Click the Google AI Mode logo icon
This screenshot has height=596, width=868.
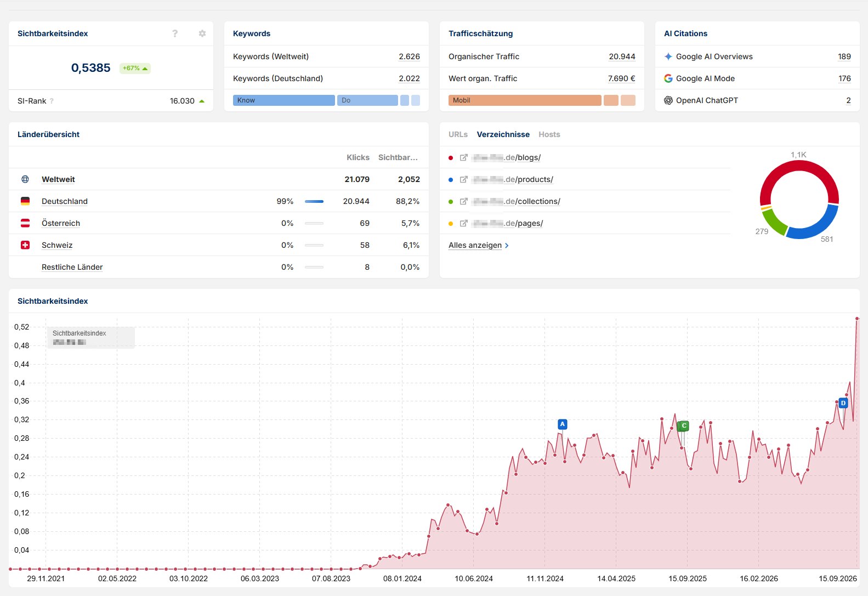(x=668, y=78)
